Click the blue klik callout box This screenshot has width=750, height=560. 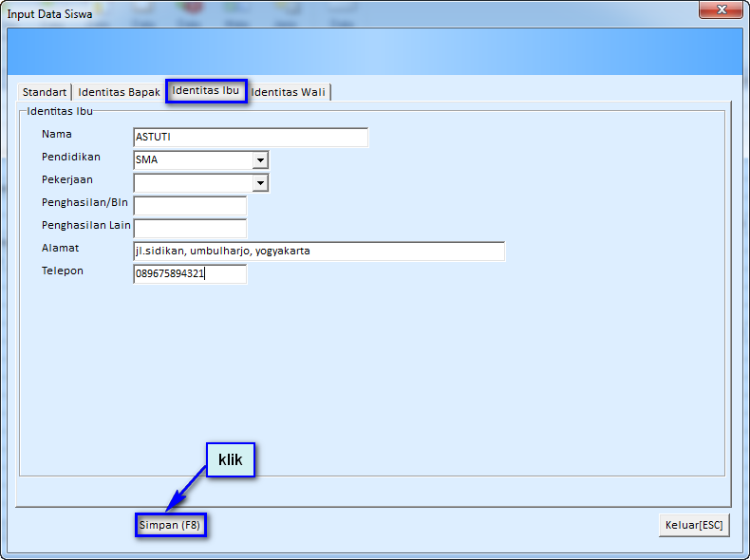pos(231,460)
